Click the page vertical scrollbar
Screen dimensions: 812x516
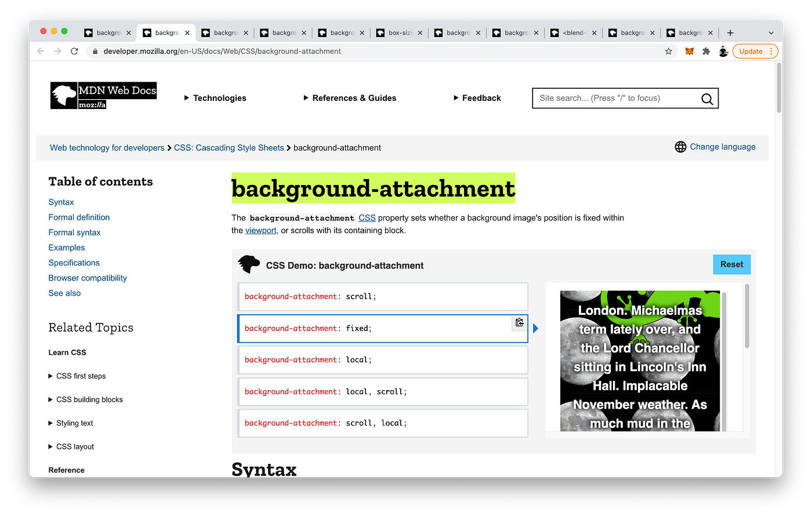tap(779, 87)
